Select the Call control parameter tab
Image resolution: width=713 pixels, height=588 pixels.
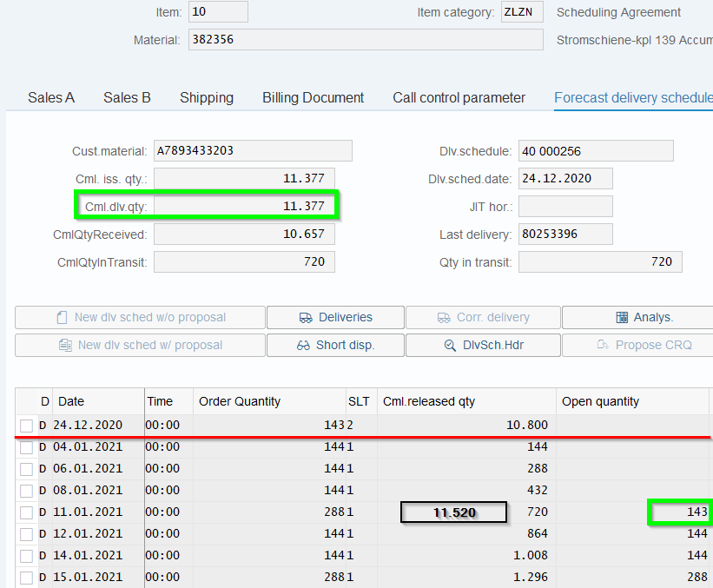[x=459, y=98]
